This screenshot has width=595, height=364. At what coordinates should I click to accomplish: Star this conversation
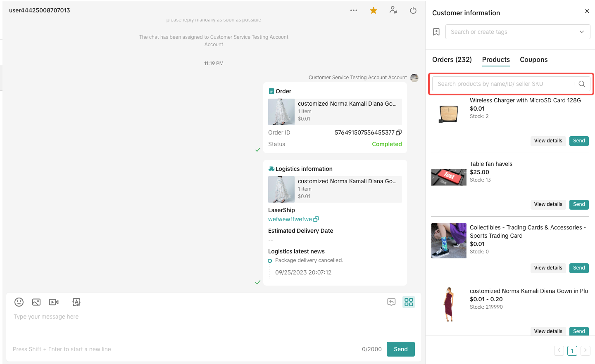374,11
